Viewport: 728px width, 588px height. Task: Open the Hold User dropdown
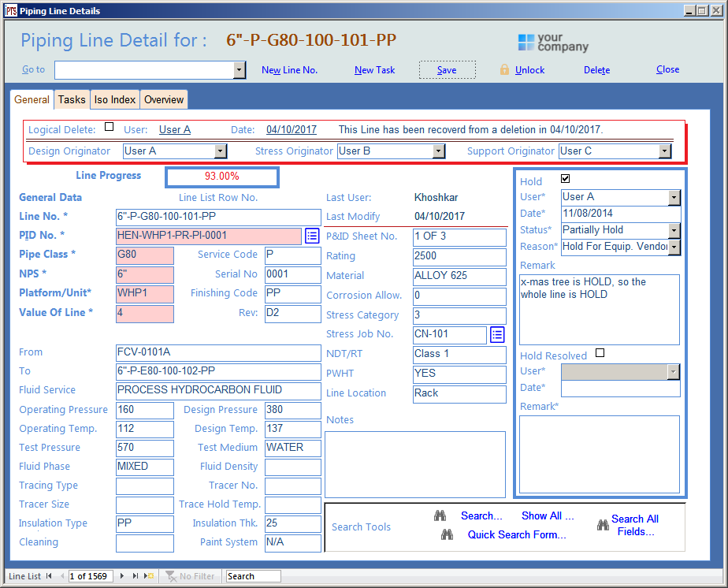674,197
